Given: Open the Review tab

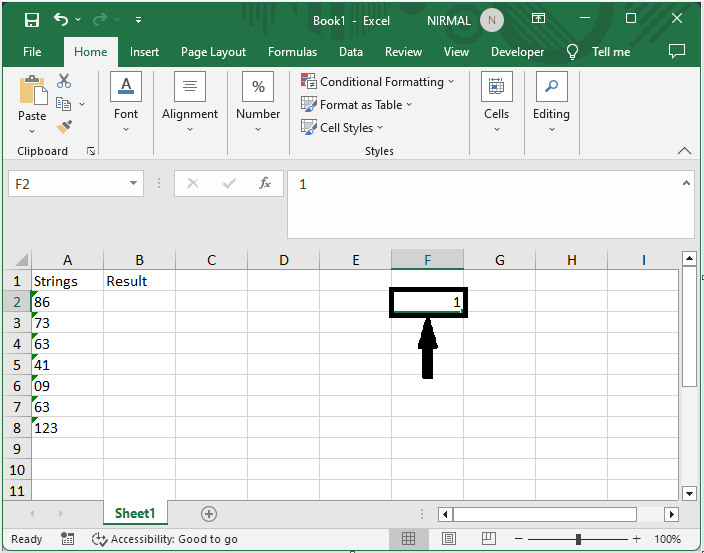Looking at the screenshot, I should point(403,52).
